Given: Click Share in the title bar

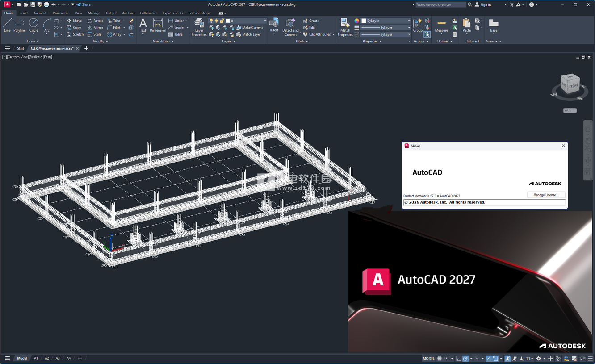Looking at the screenshot, I should point(84,4).
